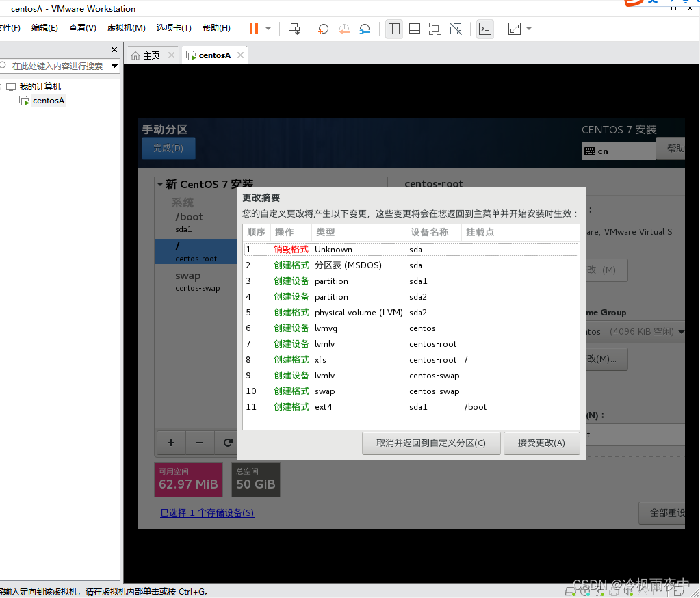Open stretch display dropdown arrow
Image resolution: width=700 pixels, height=598 pixels.
529,29
